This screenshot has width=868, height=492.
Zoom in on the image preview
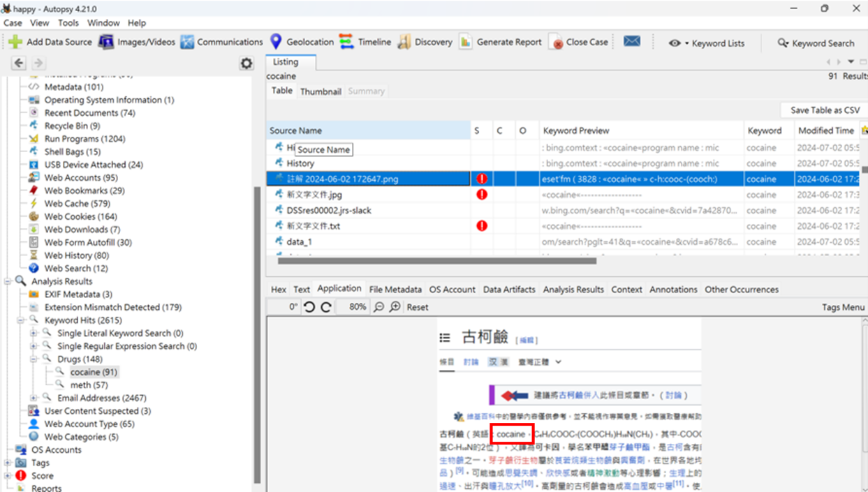tap(395, 307)
